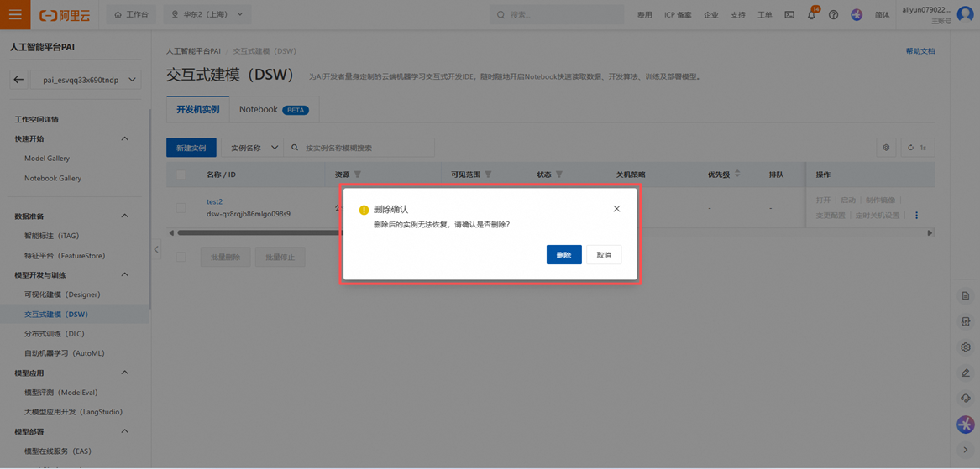Open Notebook Gallery in sidebar

point(53,178)
